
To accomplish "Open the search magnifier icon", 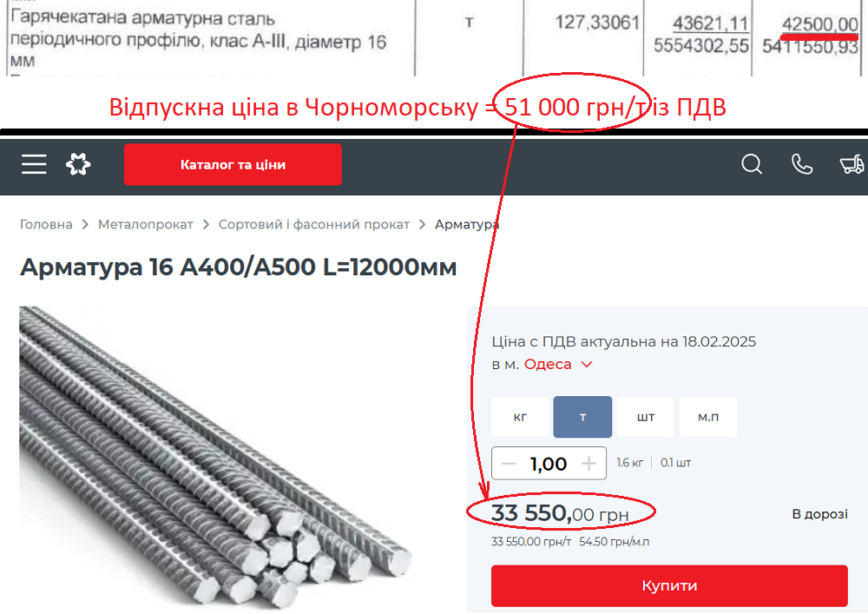I will click(x=752, y=164).
